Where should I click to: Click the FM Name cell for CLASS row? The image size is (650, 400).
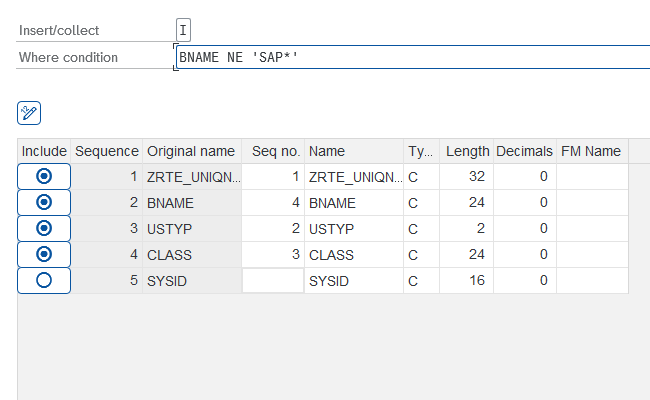click(592, 255)
